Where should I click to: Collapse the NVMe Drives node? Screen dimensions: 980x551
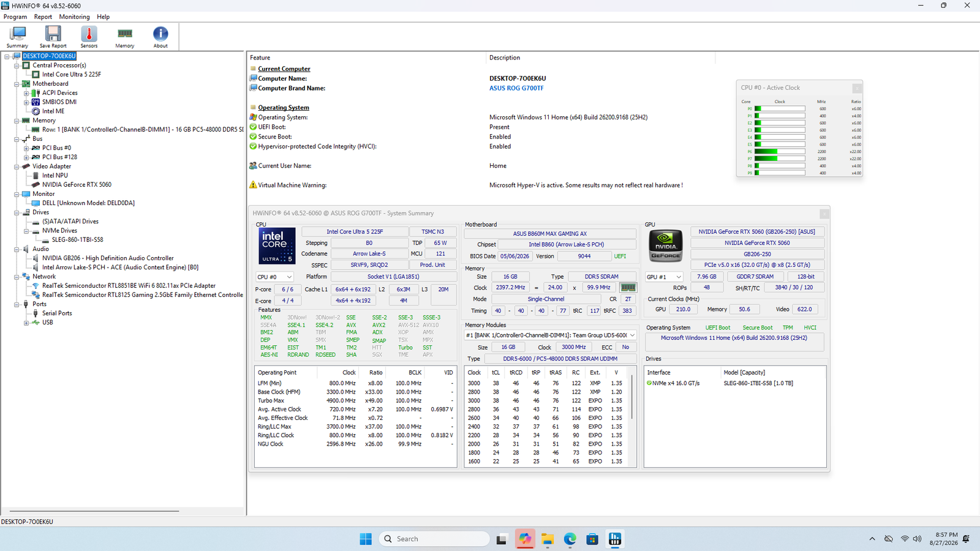click(x=26, y=231)
